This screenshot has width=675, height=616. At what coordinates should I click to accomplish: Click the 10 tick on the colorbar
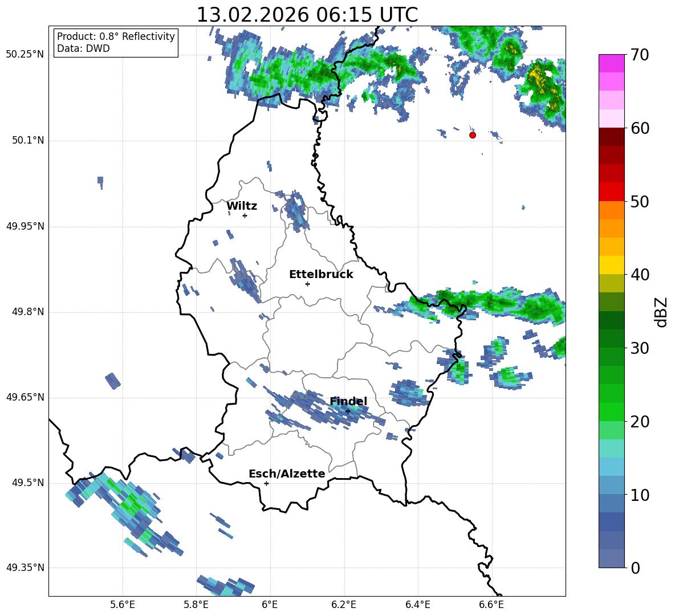pos(640,495)
